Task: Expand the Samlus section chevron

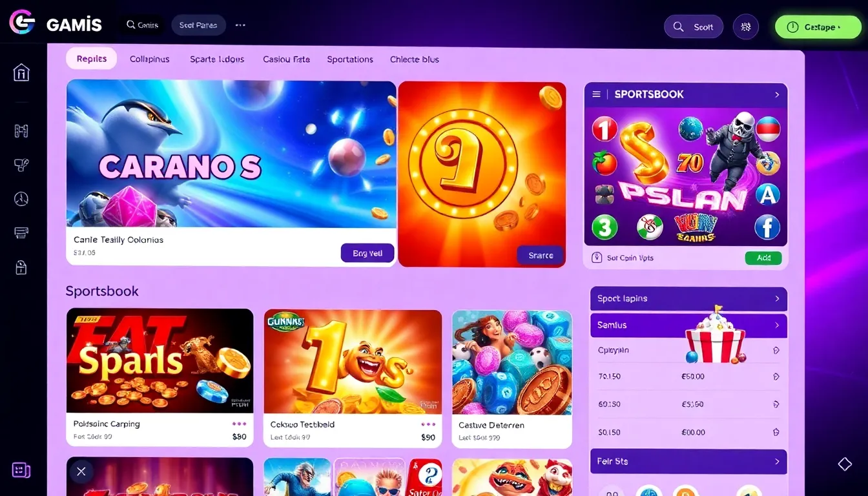Action: point(777,325)
